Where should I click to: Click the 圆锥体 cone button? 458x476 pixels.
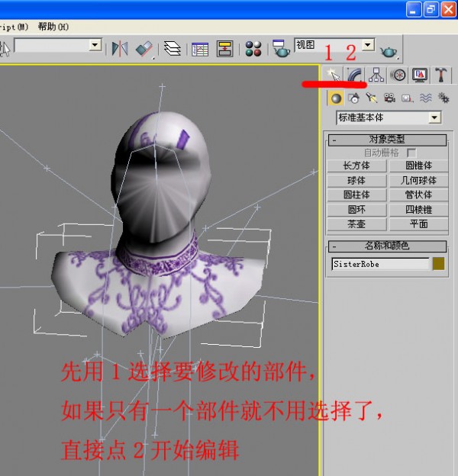point(419,166)
